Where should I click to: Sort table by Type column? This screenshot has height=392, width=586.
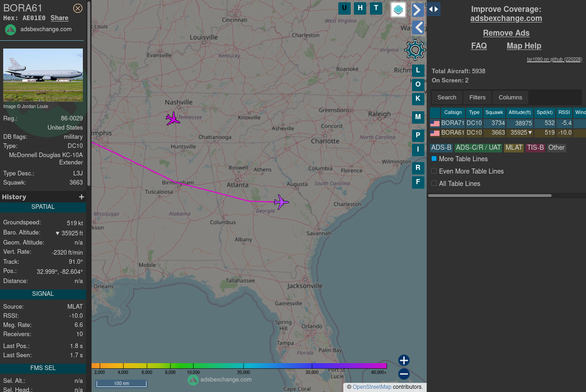click(x=474, y=113)
